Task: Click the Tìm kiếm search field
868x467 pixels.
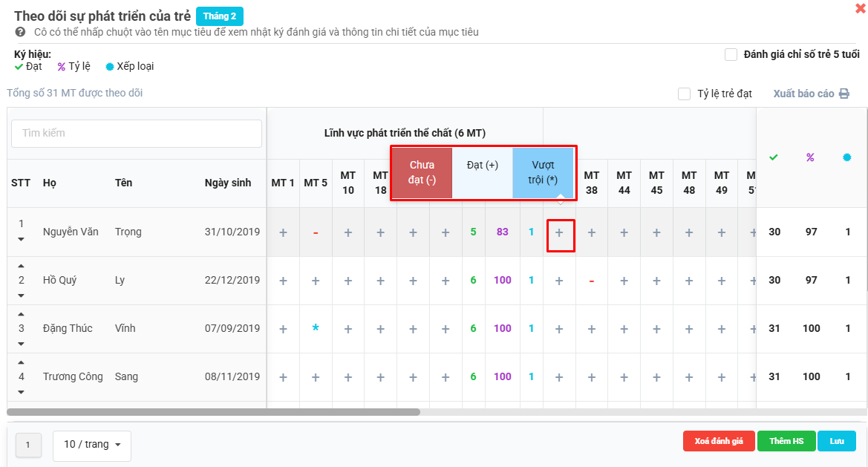Action: coord(137,134)
